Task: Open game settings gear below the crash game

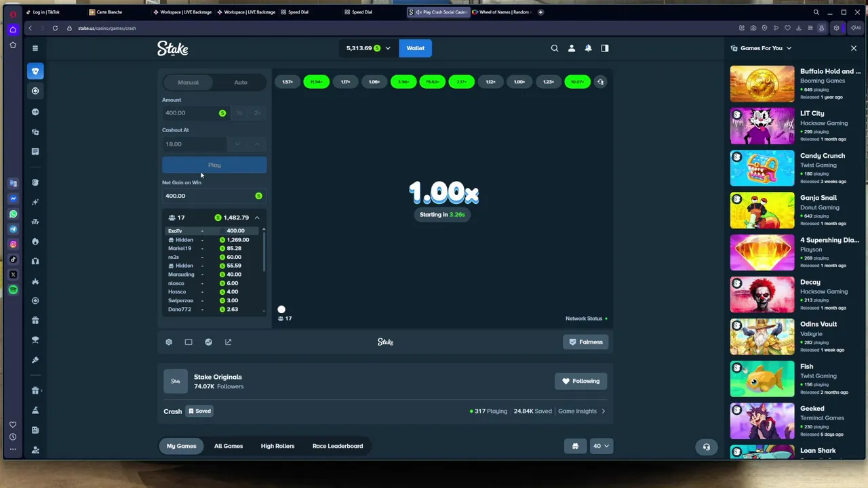Action: 169,342
